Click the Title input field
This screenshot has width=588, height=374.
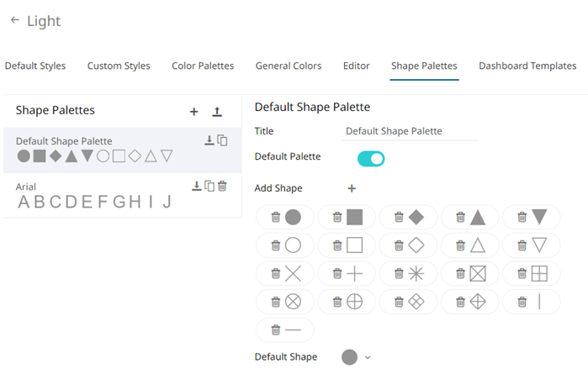[x=411, y=131]
